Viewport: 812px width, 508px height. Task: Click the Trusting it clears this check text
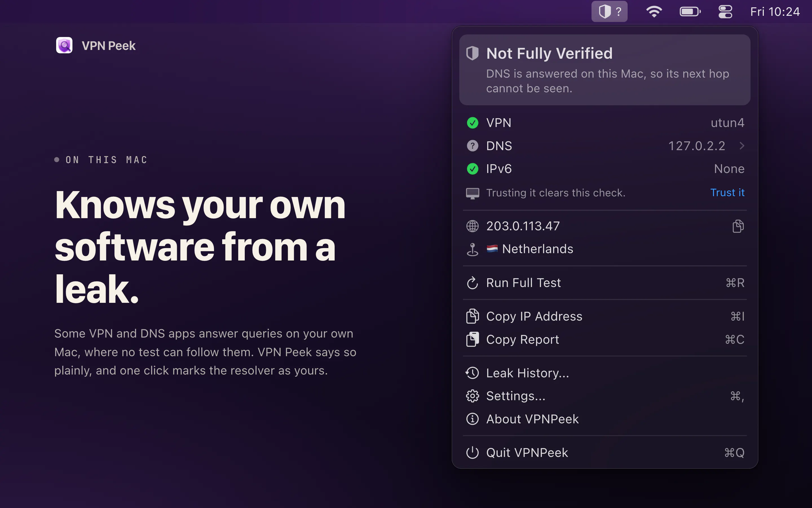pyautogui.click(x=556, y=193)
